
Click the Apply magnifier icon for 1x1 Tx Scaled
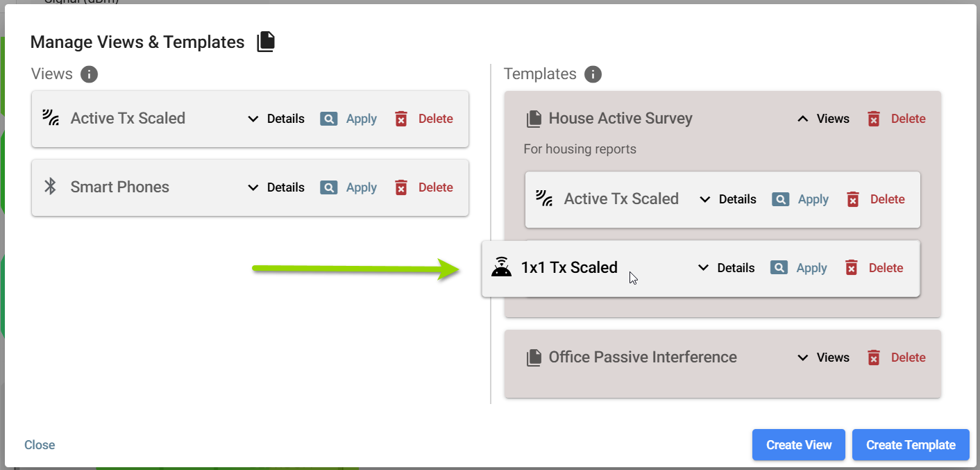coord(779,268)
